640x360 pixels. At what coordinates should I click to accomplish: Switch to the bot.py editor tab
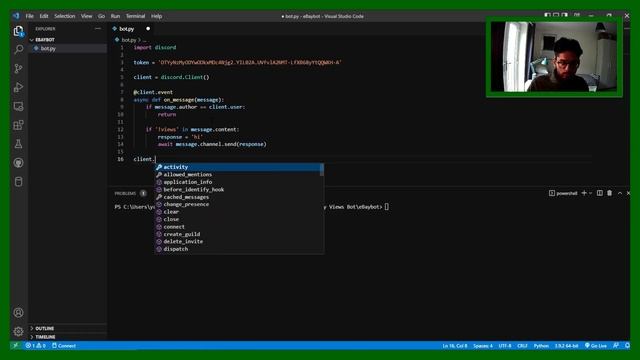tap(131, 29)
